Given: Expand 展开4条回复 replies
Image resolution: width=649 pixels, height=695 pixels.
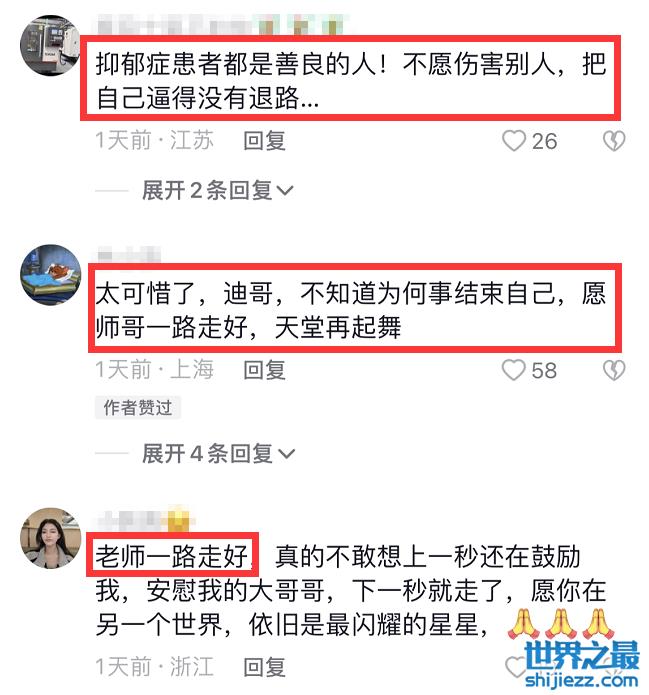Looking at the screenshot, I should 218,453.
